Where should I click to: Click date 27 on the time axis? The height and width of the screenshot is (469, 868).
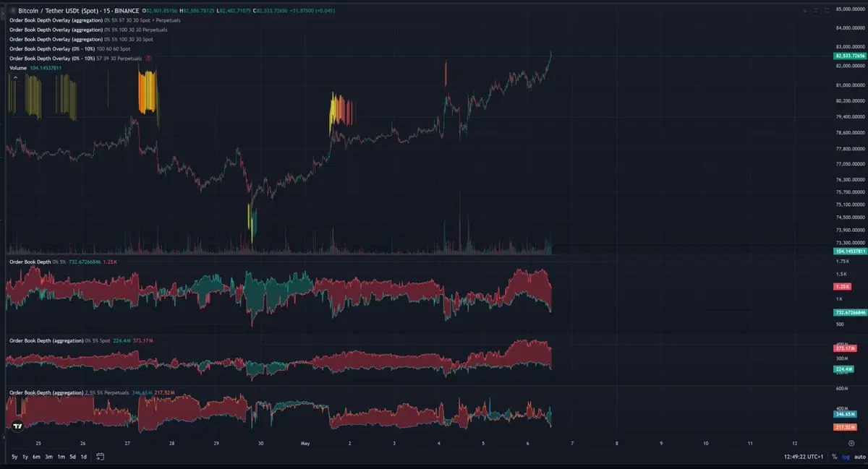[127, 442]
